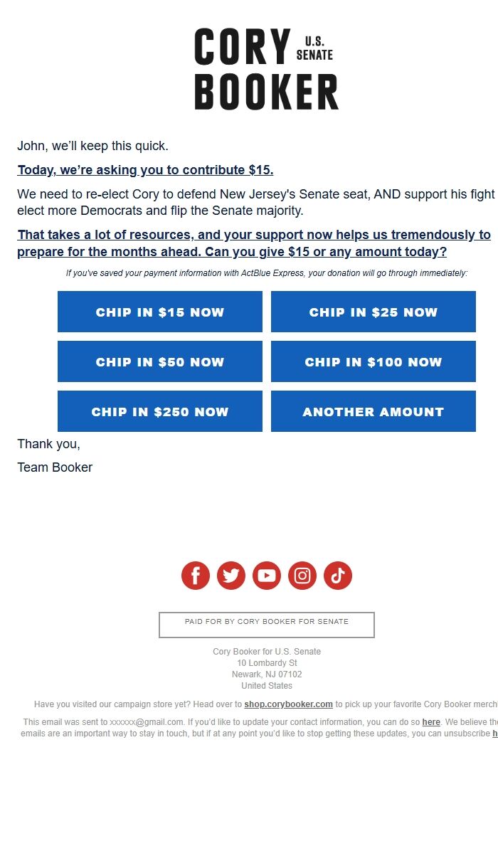498x868 pixels.
Task: Open the campaign's Facebook page icon
Action: point(195,575)
